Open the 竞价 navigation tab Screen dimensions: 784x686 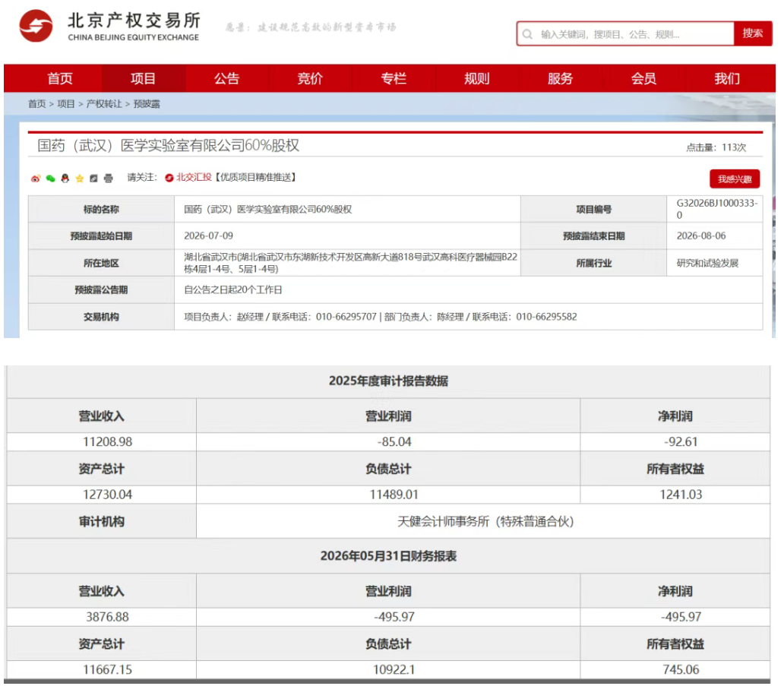pos(310,78)
